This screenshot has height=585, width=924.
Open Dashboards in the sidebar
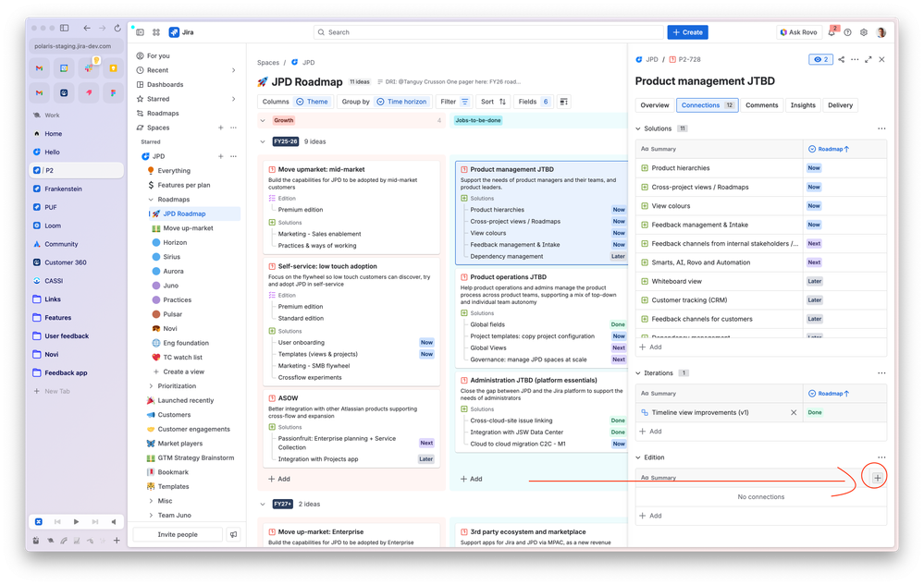point(165,85)
